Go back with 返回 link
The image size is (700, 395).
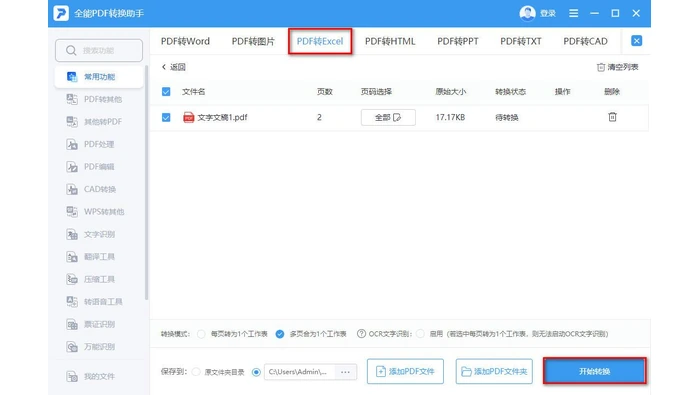pyautogui.click(x=173, y=67)
